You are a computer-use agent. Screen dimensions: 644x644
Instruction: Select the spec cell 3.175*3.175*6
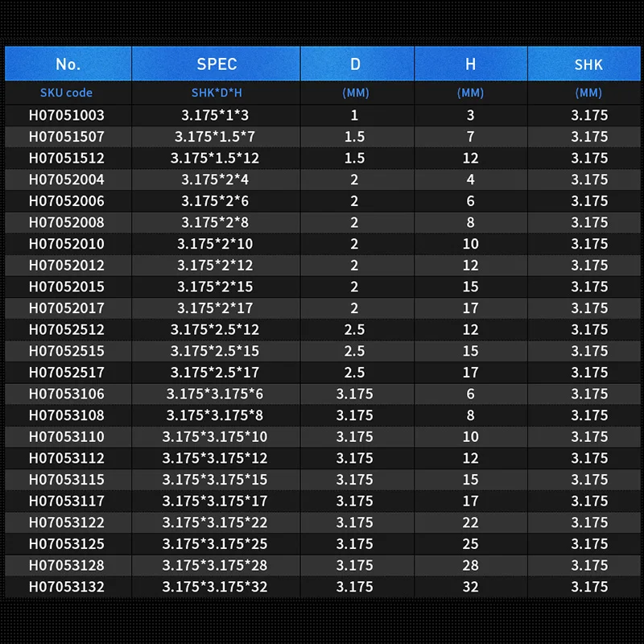coord(215,394)
